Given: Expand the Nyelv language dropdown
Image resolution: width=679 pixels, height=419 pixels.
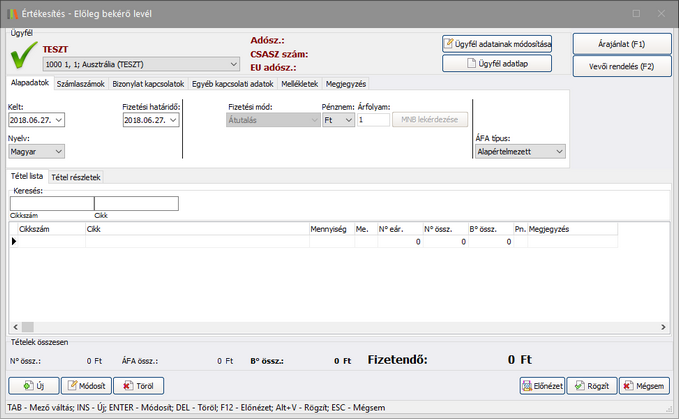Looking at the screenshot, I should tap(57, 151).
